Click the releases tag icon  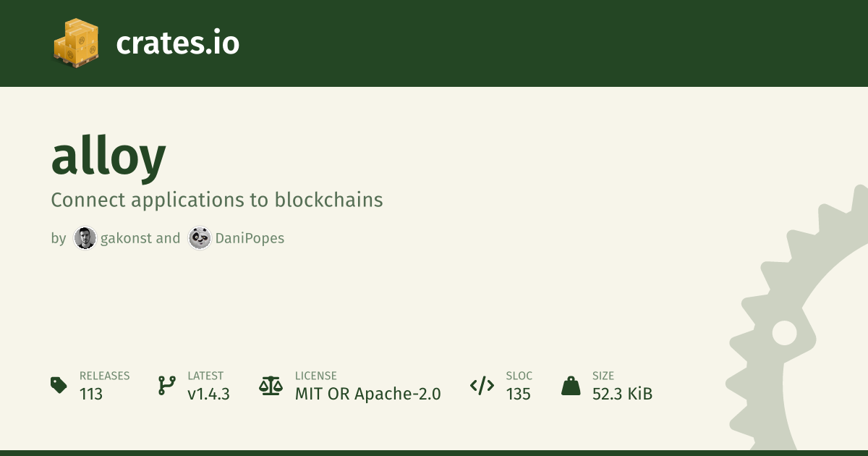point(59,386)
